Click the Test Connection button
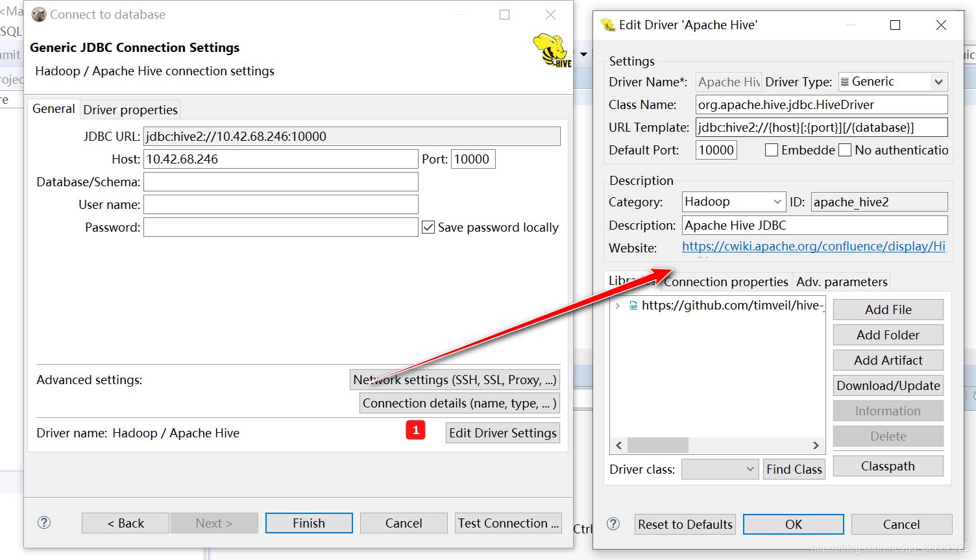This screenshot has height=560, width=976. pyautogui.click(x=508, y=523)
